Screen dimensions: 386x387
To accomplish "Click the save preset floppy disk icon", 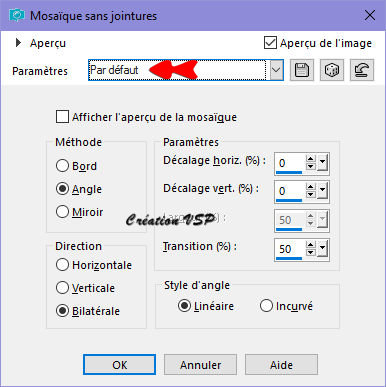I will (x=302, y=70).
